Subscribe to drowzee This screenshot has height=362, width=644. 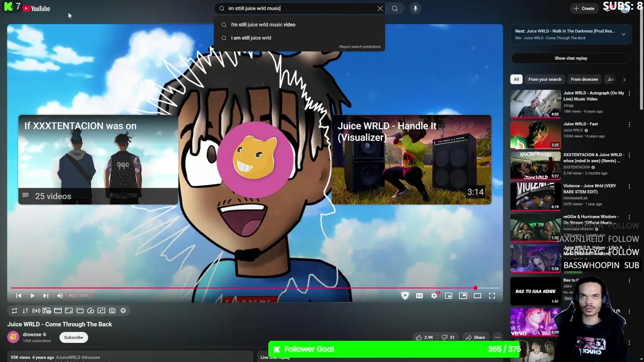tap(73, 337)
